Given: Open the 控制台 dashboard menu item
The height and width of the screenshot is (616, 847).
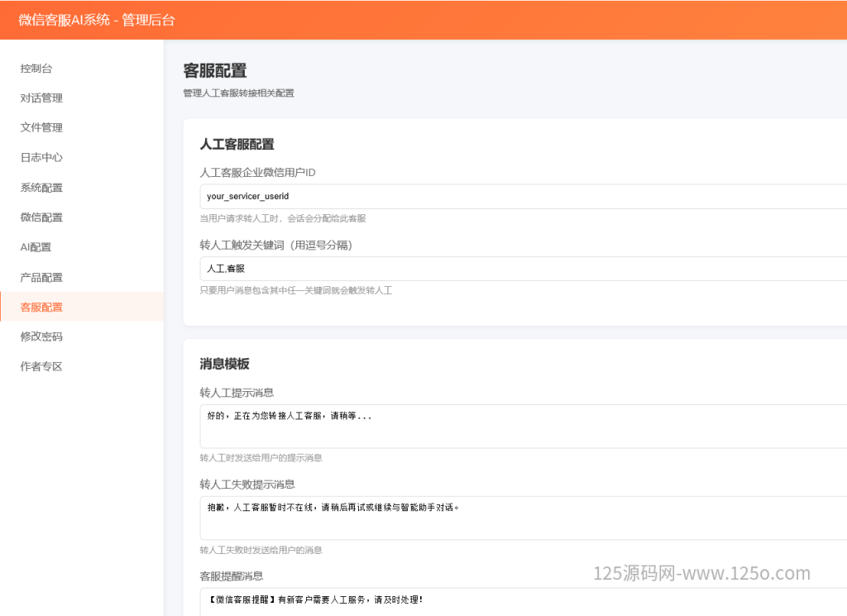Looking at the screenshot, I should click(36, 69).
